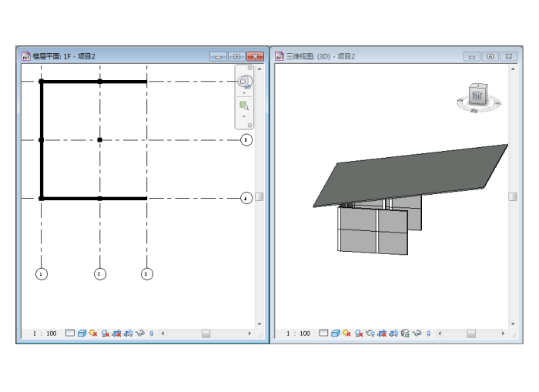Activate the 楼层平面: 1F window title bar
539x392 pixels.
[115, 56]
